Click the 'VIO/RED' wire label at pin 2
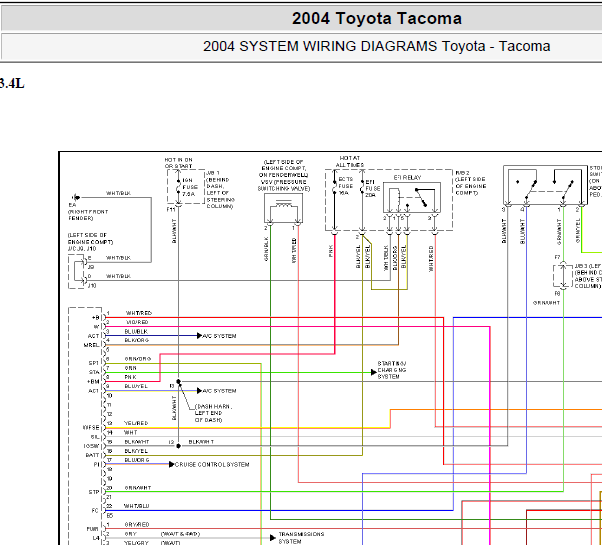The image size is (602, 545). click(137, 322)
